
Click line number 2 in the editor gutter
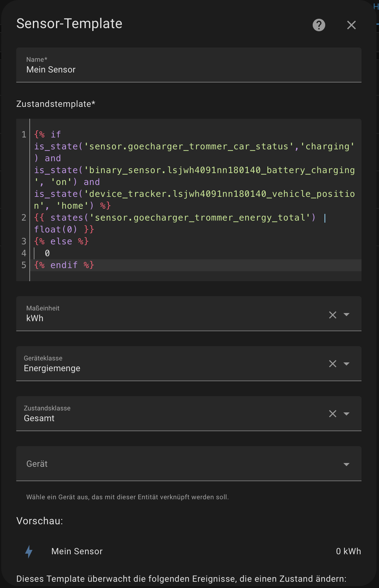point(24,218)
